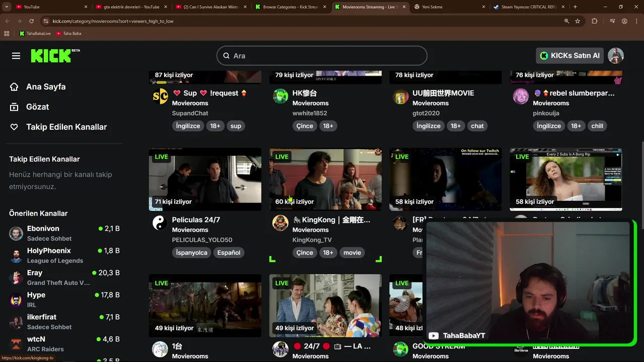Bookmark this page with star icon
The width and height of the screenshot is (644, 362).
pyautogui.click(x=578, y=21)
